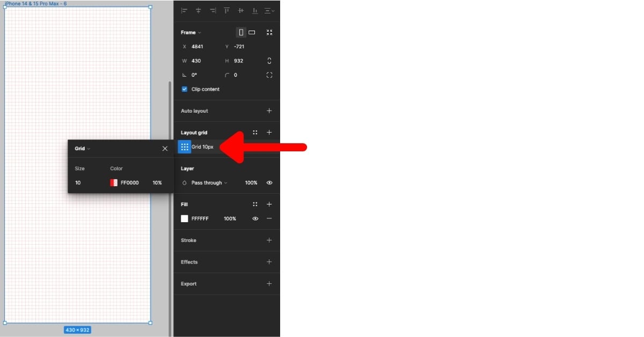
Task: Click the grid Size input field
Action: [x=78, y=182]
